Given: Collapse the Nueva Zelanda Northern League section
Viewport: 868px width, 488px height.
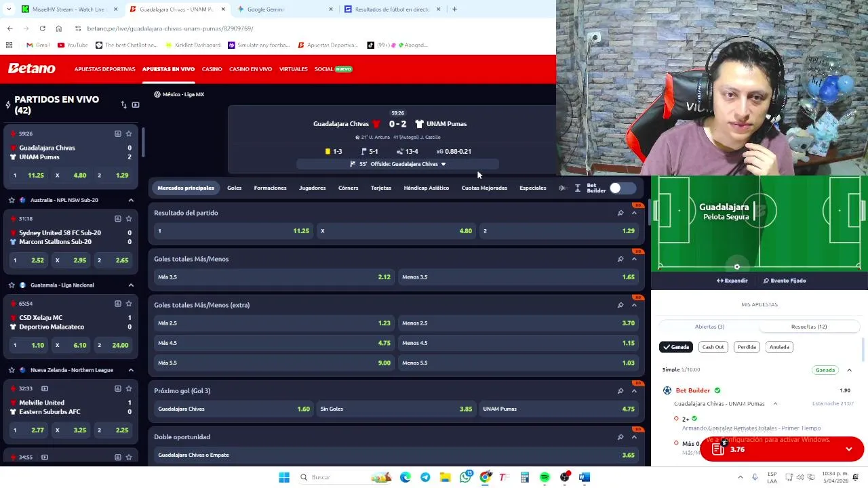Looking at the screenshot, I should tap(131, 370).
